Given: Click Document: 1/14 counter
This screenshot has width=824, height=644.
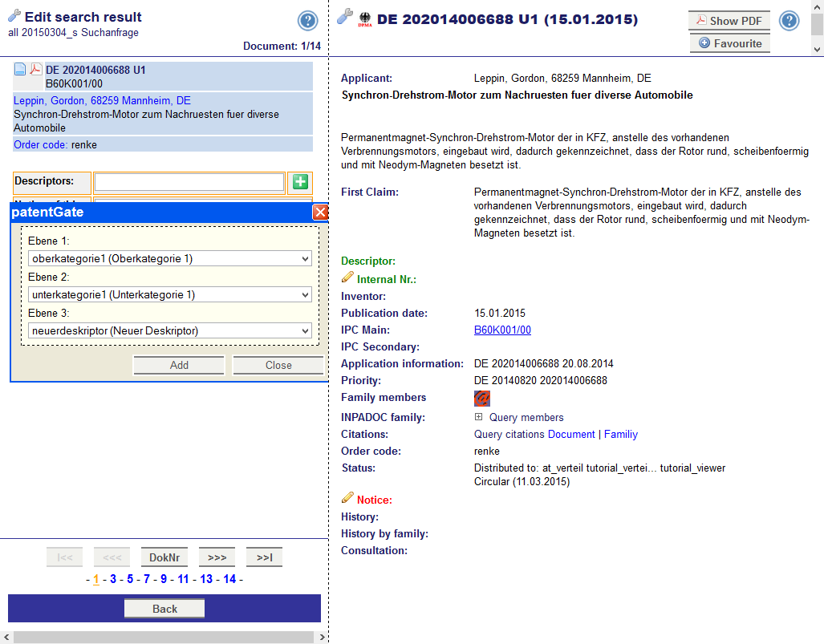Looking at the screenshot, I should click(x=282, y=47).
